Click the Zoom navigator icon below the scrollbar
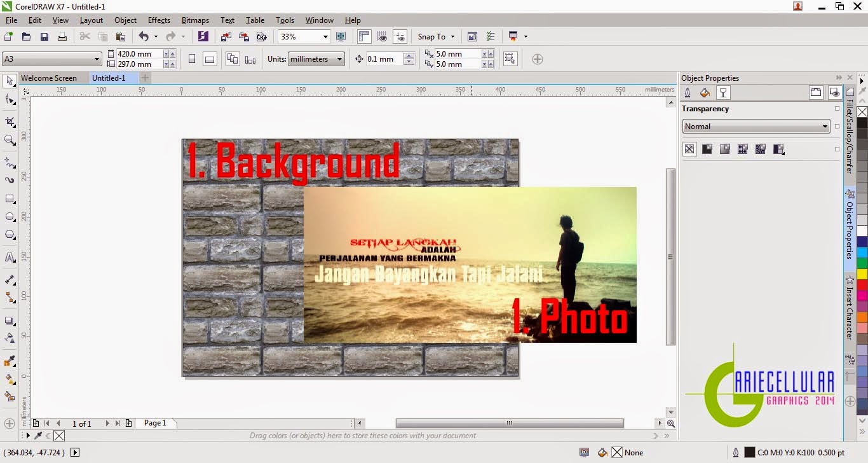This screenshot has width=868, height=463. click(671, 424)
